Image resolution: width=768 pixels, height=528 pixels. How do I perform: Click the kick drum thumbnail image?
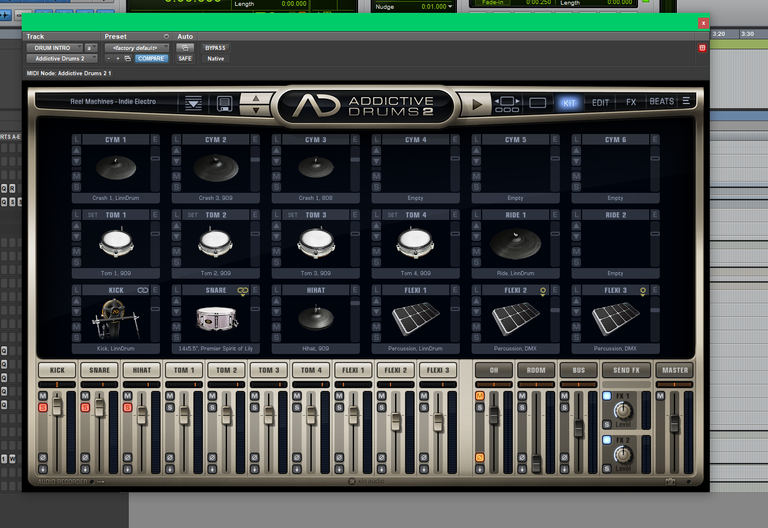[116, 319]
